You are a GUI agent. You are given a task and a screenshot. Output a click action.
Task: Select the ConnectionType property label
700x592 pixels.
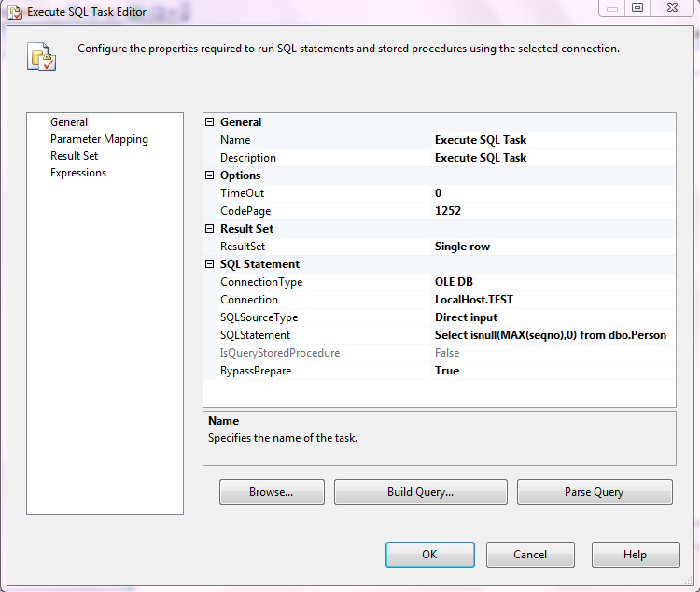click(261, 282)
